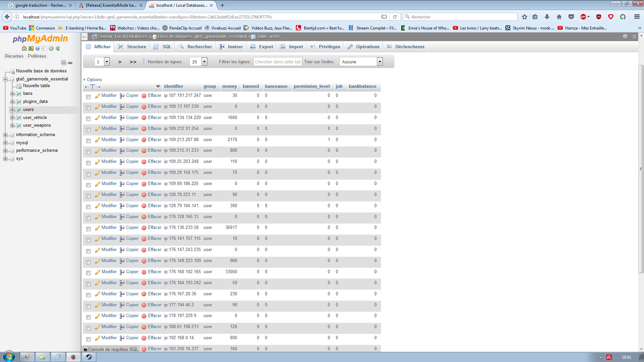This screenshot has height=362, width=644.
Task: Tick the checkbox for ip:109.213.207.88 row
Action: (89, 141)
